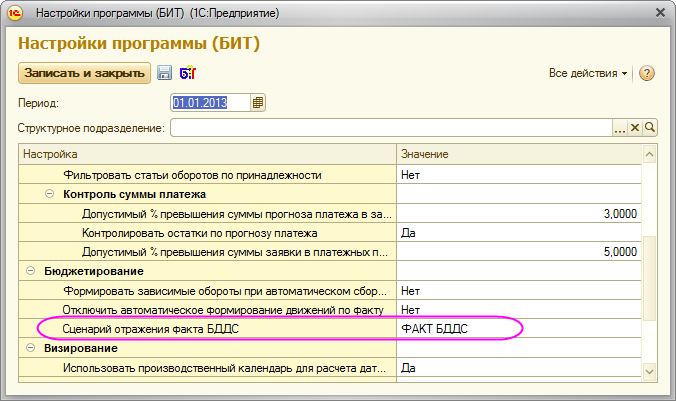Click the value 3,0000 cell

[519, 213]
